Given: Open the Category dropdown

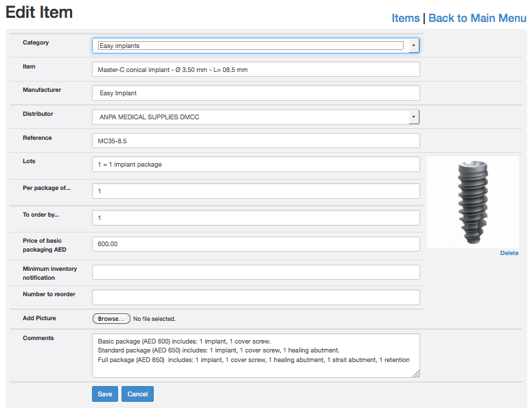Looking at the screenshot, I should pyautogui.click(x=255, y=45).
